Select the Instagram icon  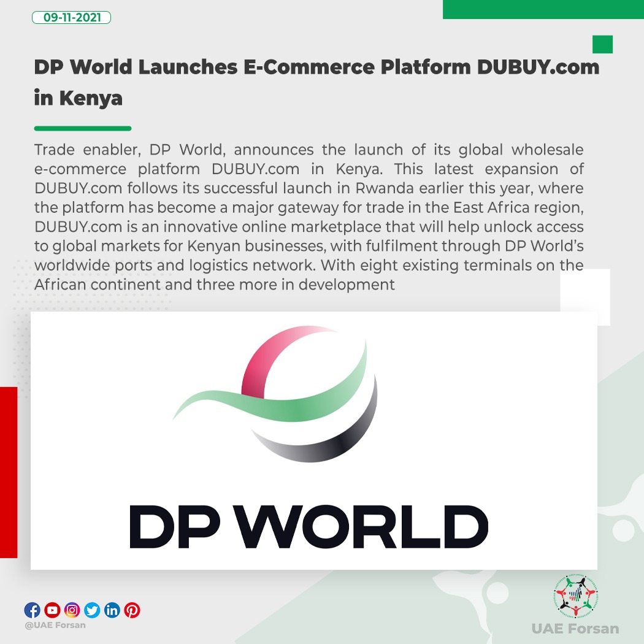click(72, 610)
